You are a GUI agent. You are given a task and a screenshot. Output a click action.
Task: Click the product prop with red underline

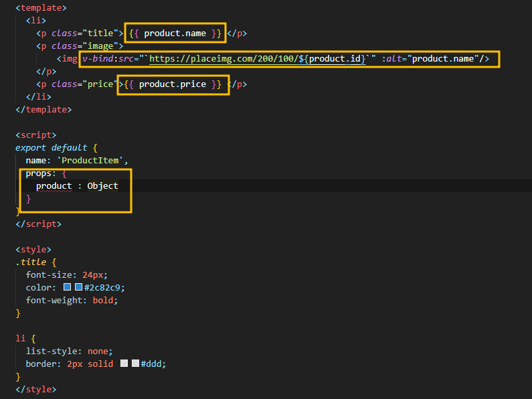point(54,186)
